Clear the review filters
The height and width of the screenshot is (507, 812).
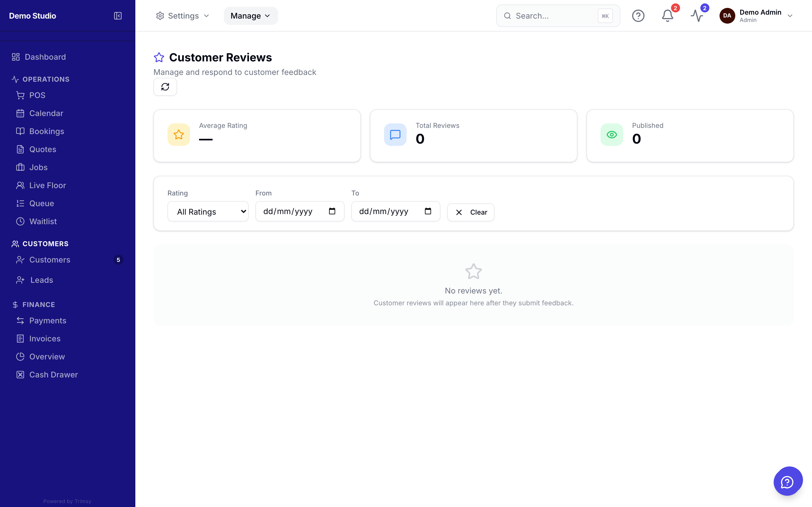471,212
